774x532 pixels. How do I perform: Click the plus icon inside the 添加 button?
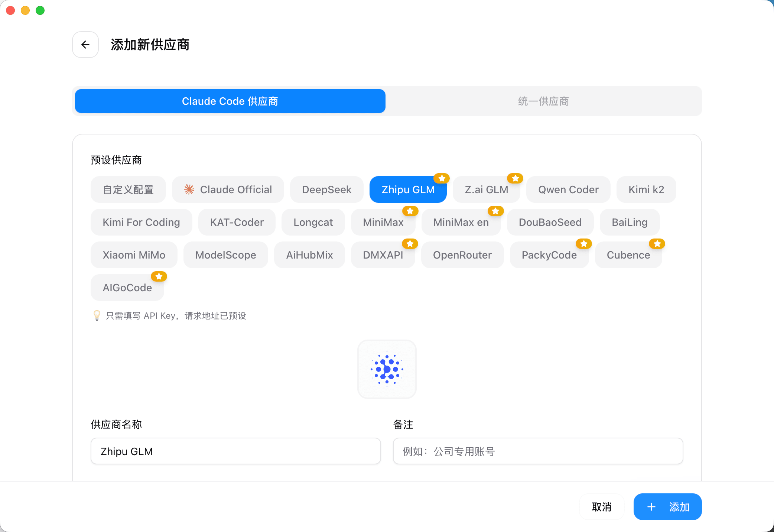pos(651,507)
